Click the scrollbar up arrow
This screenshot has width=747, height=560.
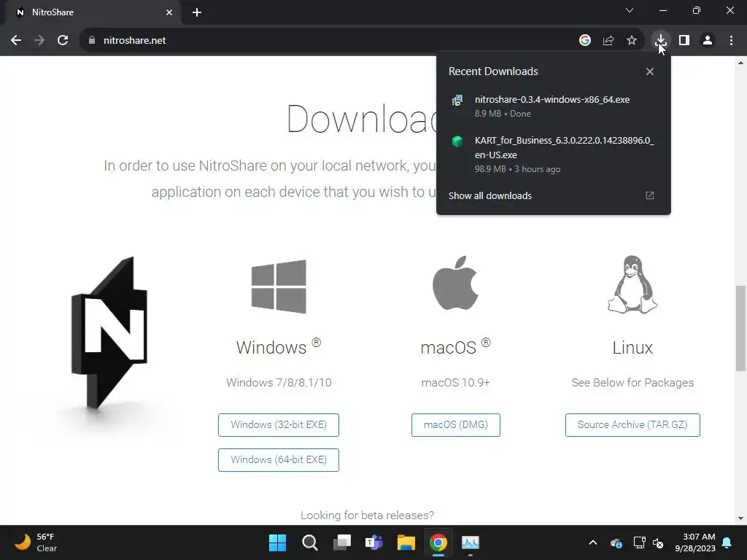740,63
